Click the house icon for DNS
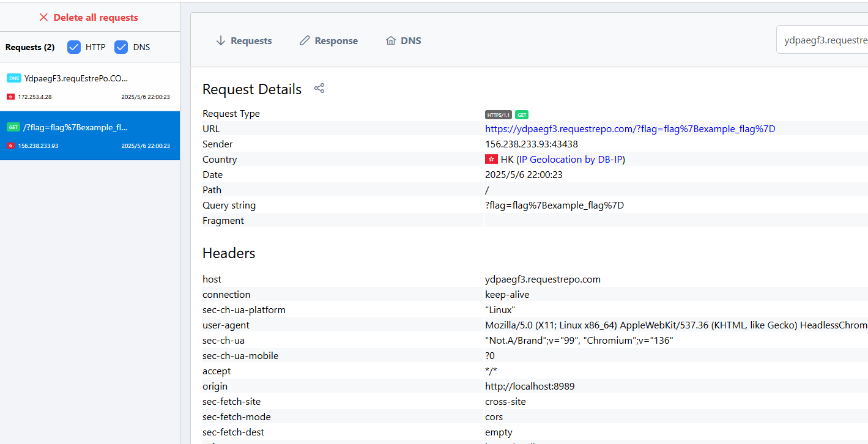 coord(391,41)
